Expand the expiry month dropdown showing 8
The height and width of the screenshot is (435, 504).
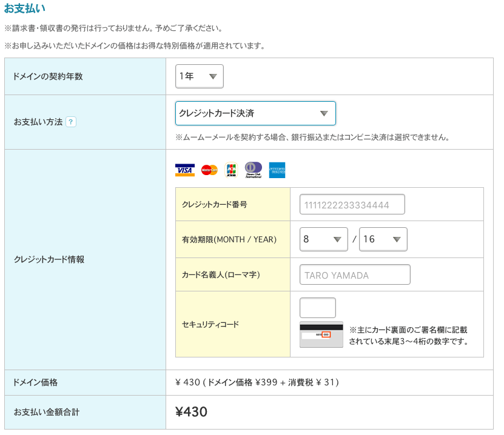tap(323, 239)
